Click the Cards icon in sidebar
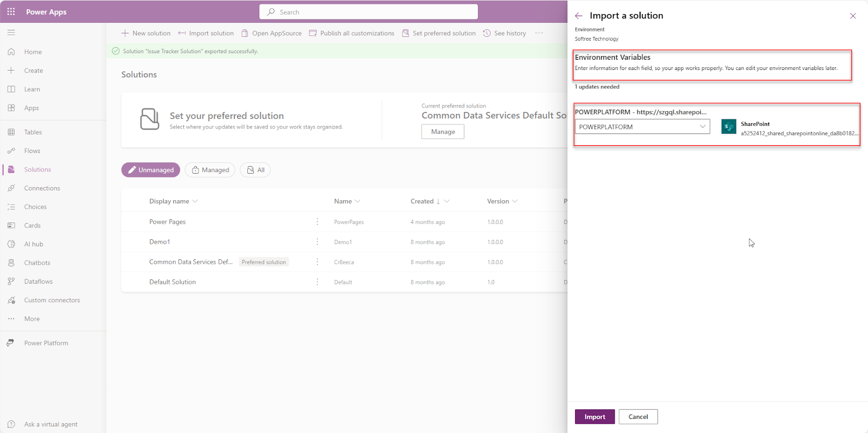The width and height of the screenshot is (868, 433). pyautogui.click(x=11, y=225)
